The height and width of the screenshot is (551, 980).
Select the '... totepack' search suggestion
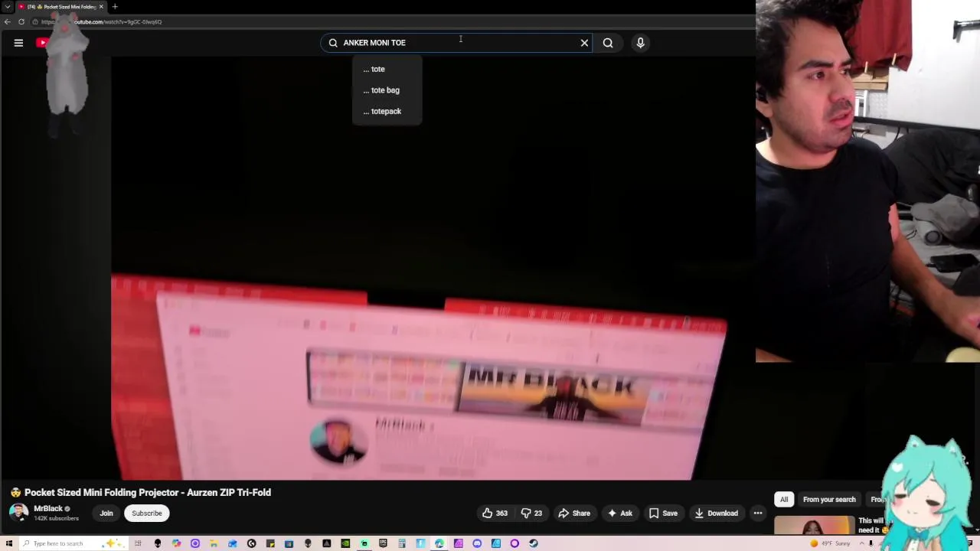(387, 111)
